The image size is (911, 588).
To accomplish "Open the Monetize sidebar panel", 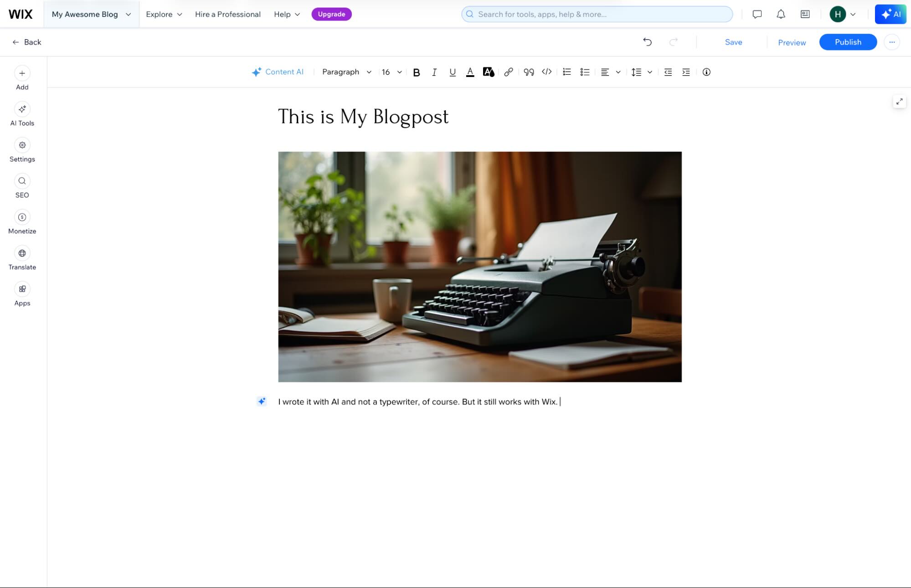I will 22,221.
